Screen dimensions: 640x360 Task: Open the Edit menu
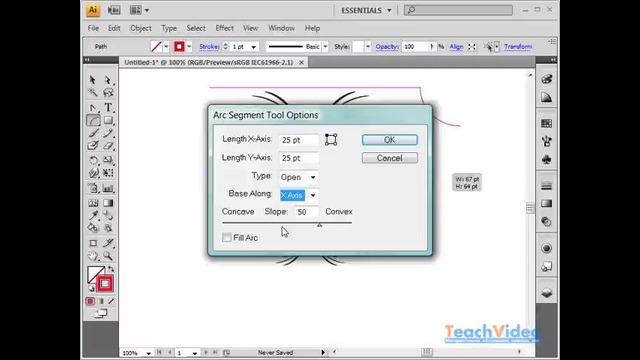[x=114, y=28]
